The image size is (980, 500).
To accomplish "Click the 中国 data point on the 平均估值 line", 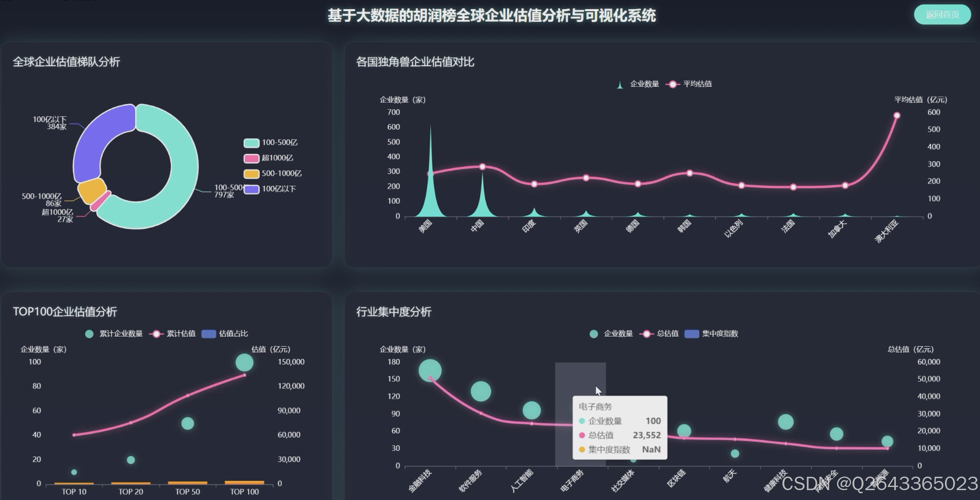I will coord(482,166).
